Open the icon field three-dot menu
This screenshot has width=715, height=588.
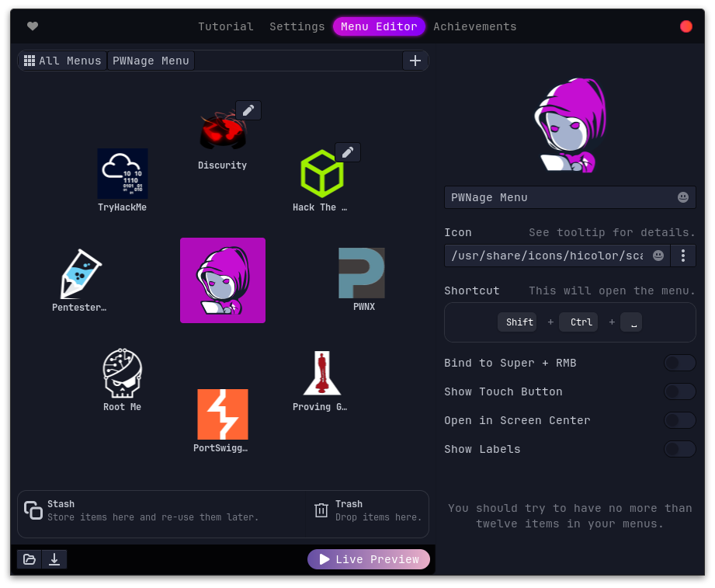683,256
